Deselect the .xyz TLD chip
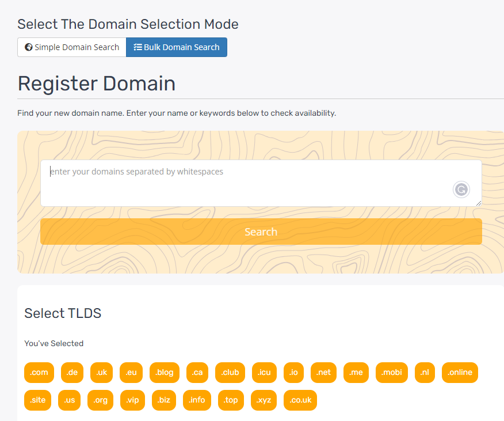Screen dimensions: 504x421 264,400
